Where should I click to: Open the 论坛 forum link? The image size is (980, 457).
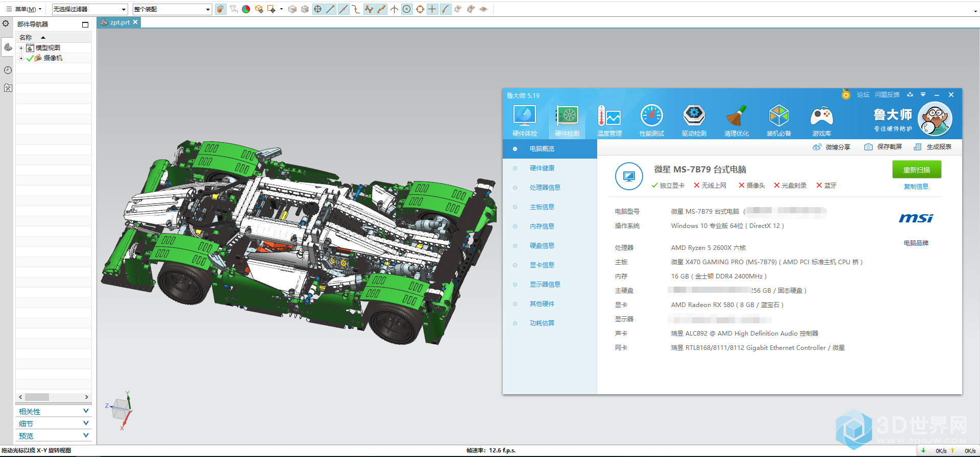[x=863, y=95]
